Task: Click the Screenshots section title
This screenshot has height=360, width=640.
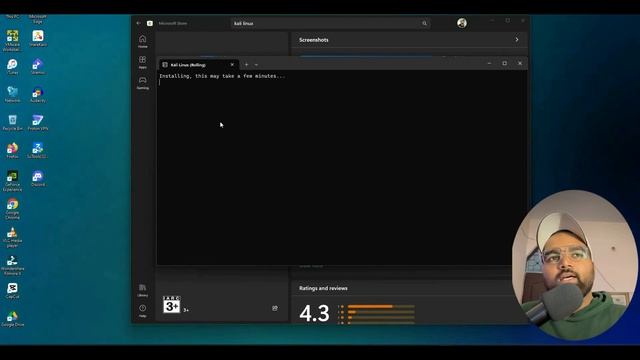Action: [313, 40]
